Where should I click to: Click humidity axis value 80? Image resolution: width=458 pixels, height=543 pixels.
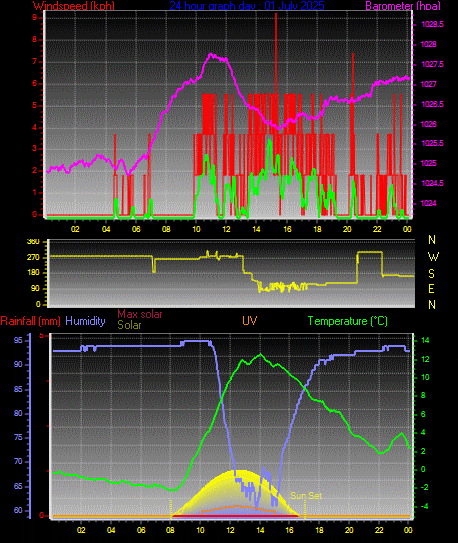coord(18,413)
